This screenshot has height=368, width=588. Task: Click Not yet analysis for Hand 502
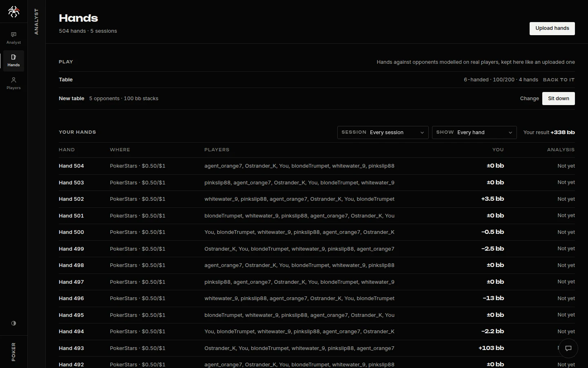[566, 199]
